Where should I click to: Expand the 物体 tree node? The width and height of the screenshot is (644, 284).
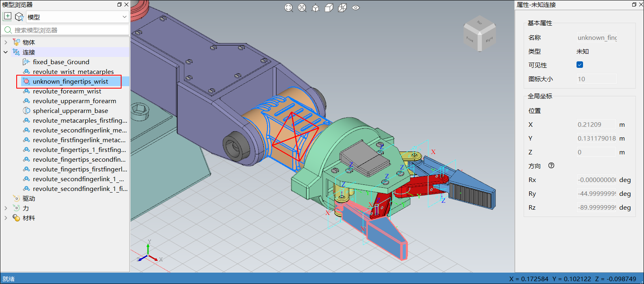[6, 42]
